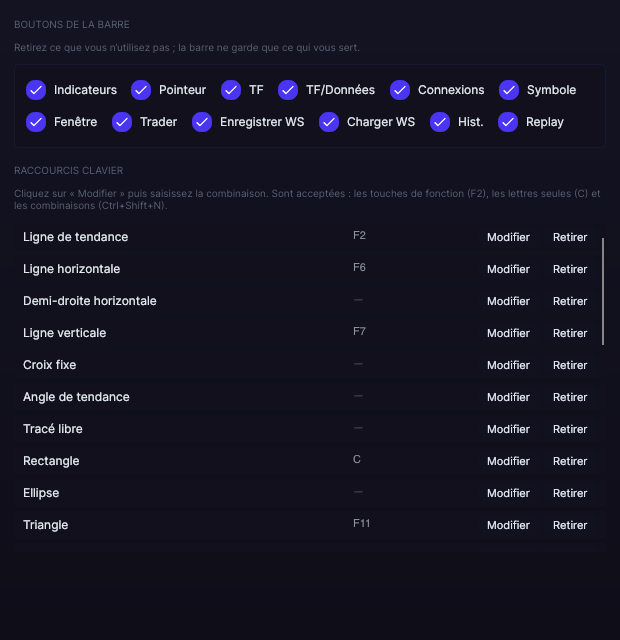
Task: Select the Angle de tendance label
Action: click(76, 397)
